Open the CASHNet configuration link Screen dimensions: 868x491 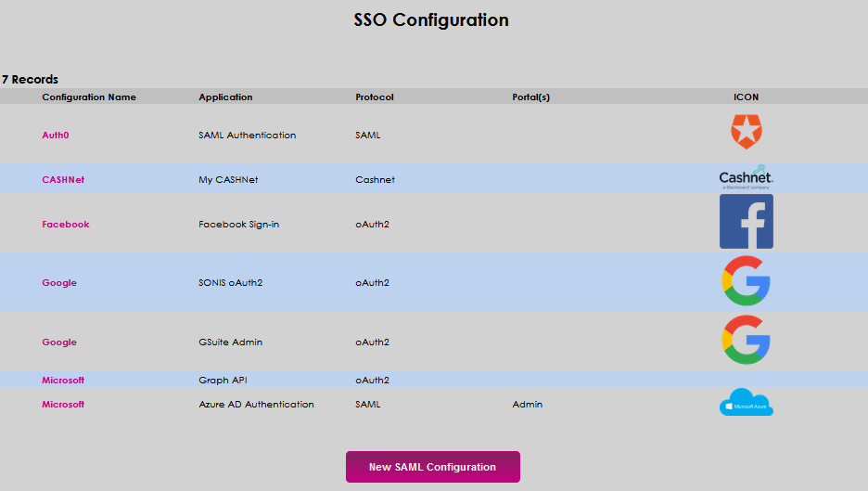click(x=63, y=180)
